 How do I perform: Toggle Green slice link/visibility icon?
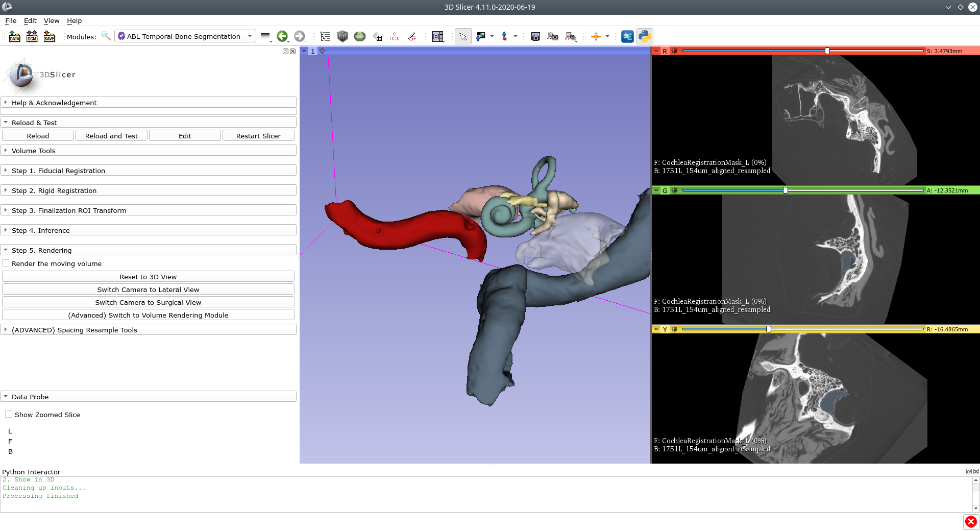(674, 190)
